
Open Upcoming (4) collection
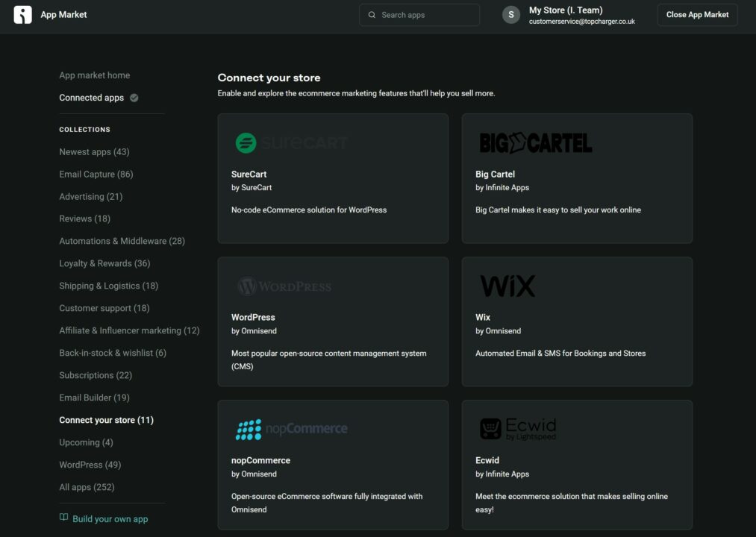tap(87, 442)
